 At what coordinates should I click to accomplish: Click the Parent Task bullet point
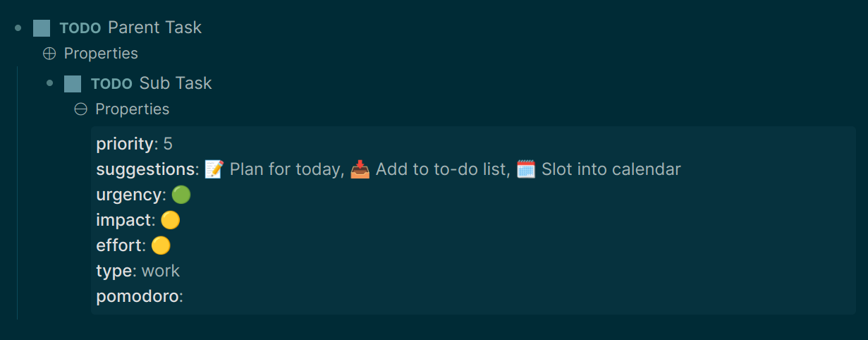point(18,28)
